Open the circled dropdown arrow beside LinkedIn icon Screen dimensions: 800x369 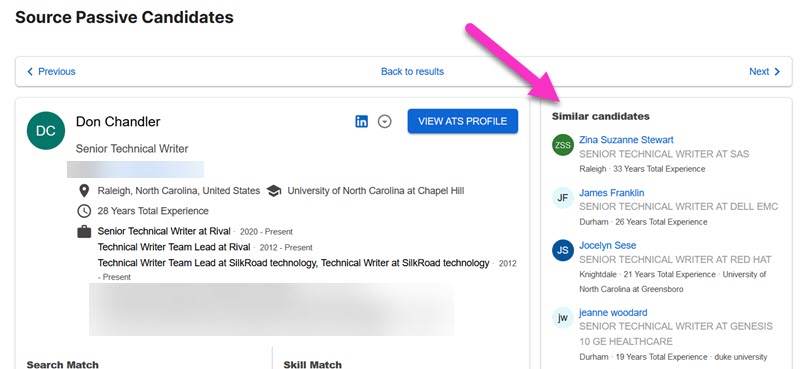385,121
